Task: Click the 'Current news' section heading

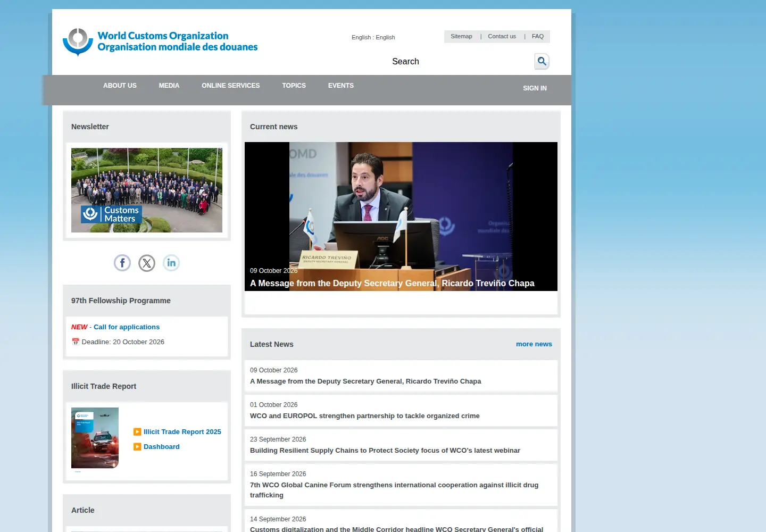Action: [x=273, y=127]
